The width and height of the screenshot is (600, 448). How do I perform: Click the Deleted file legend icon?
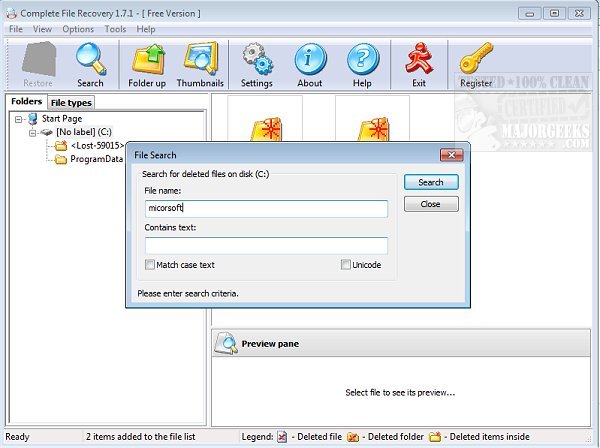point(282,437)
